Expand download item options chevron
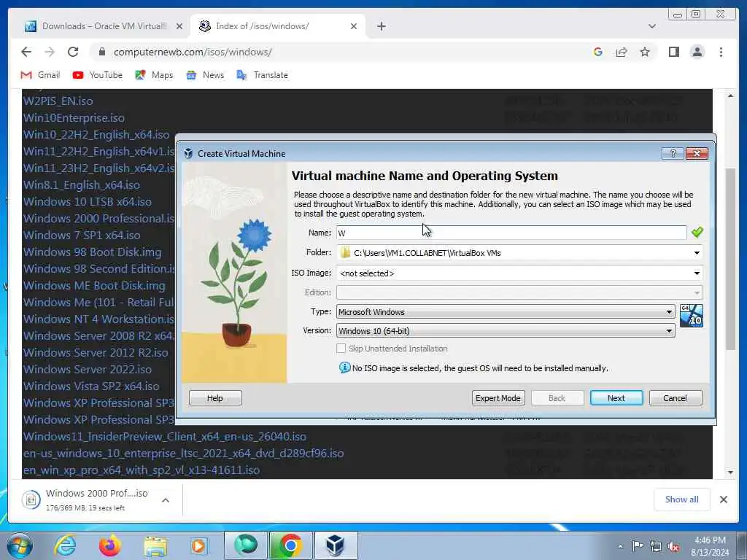The image size is (747, 560). (166, 500)
